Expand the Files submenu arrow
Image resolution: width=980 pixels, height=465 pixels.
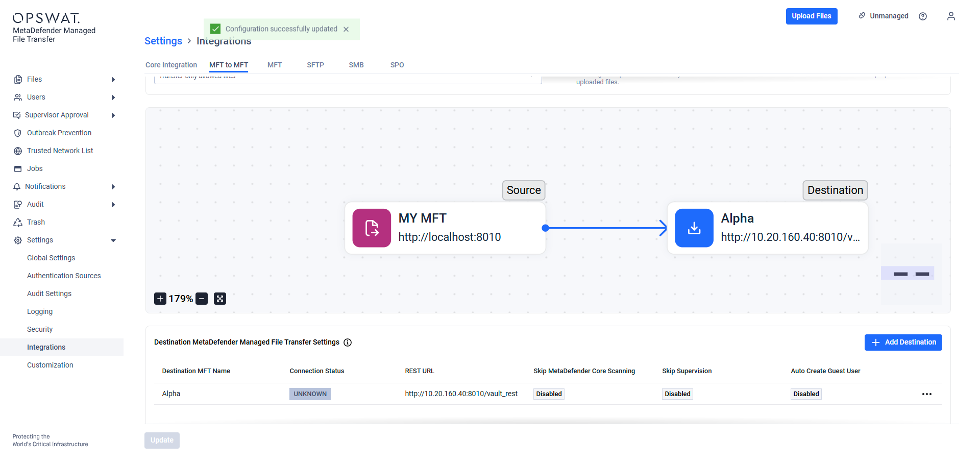click(113, 80)
